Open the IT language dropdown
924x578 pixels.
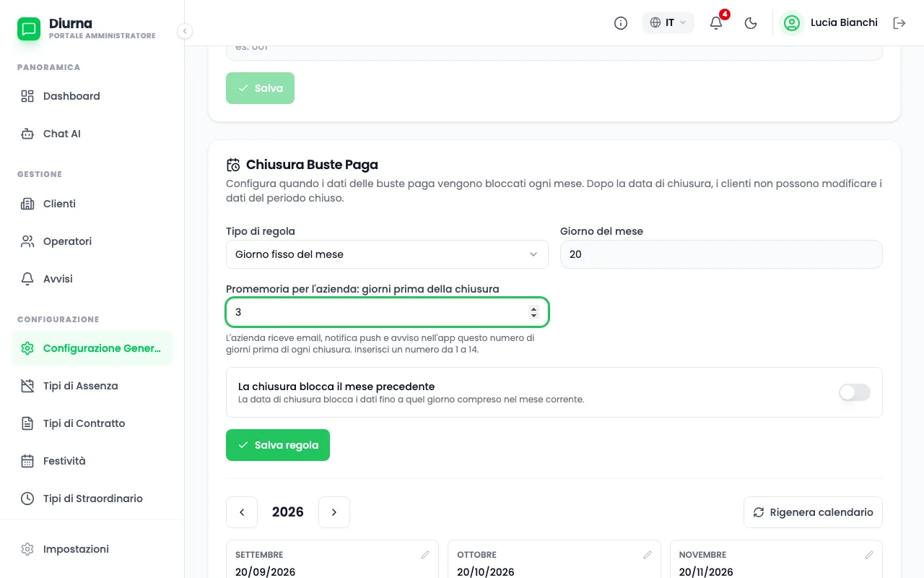[668, 23]
